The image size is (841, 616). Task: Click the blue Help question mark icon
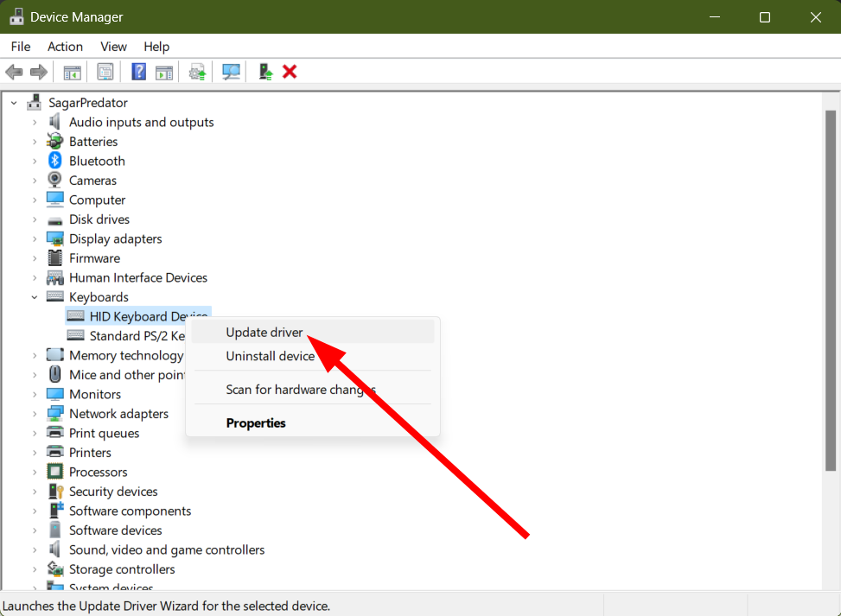pos(138,72)
